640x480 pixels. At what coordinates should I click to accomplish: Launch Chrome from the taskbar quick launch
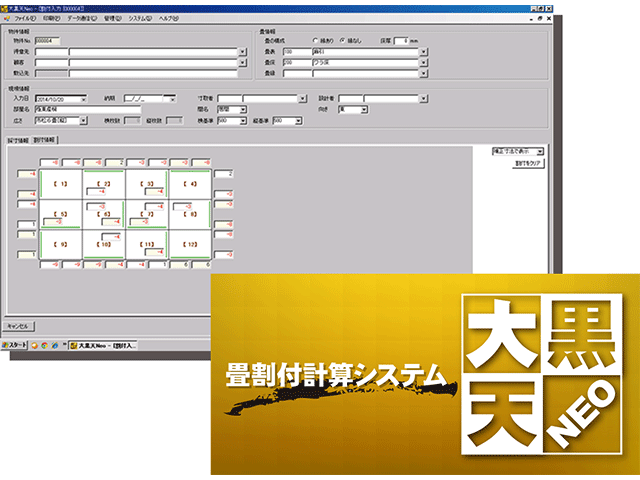coord(44,345)
